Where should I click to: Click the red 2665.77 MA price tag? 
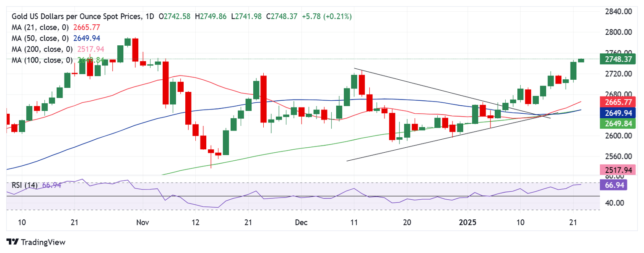click(618, 102)
